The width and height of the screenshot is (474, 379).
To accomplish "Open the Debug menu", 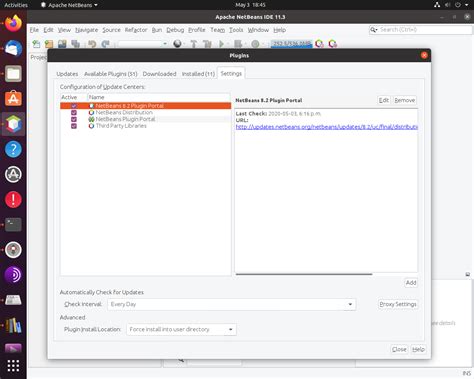I will tap(175, 30).
